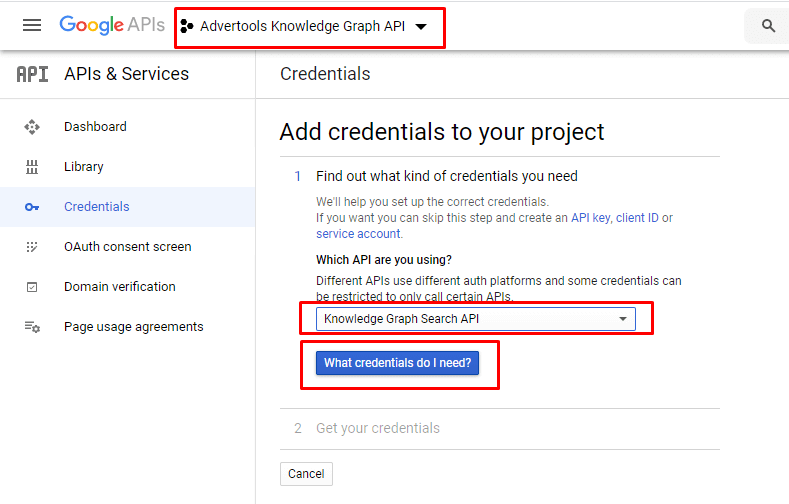
Task: Click step 2 Get your credentials
Action: pos(377,428)
